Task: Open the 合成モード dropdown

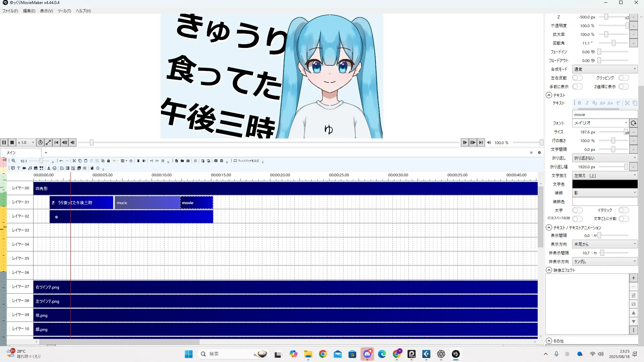Action: click(x=604, y=69)
